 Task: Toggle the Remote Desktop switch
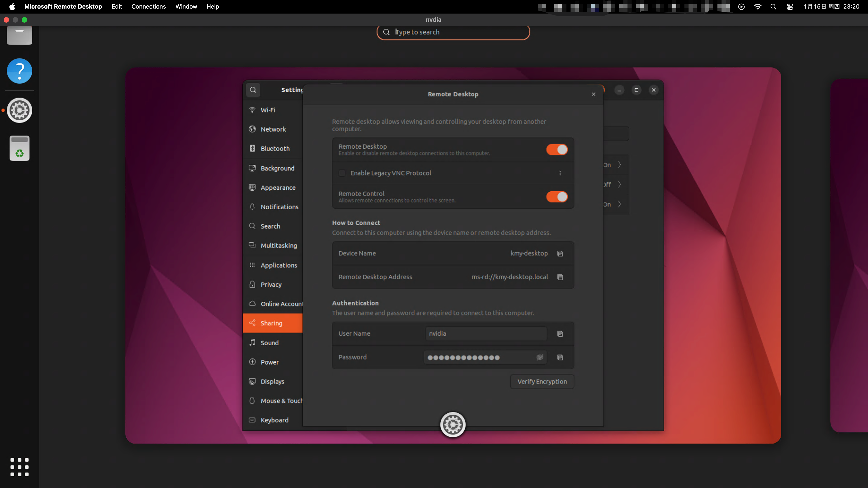click(x=557, y=150)
